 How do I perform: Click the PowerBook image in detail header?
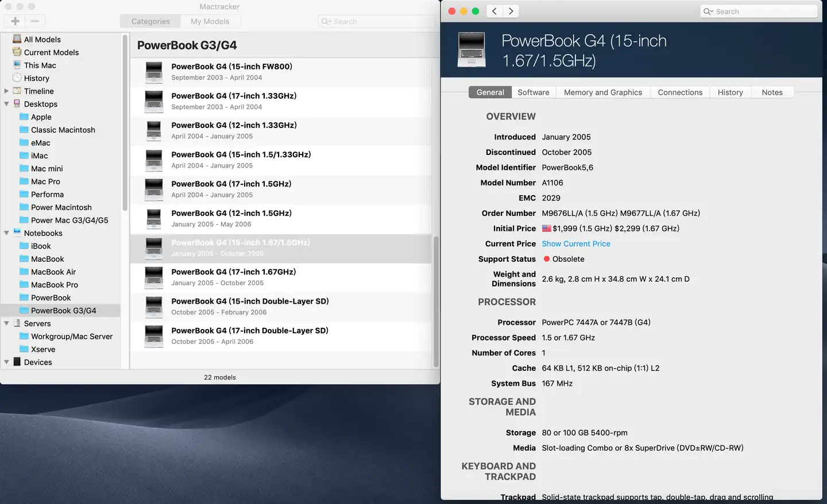click(472, 50)
